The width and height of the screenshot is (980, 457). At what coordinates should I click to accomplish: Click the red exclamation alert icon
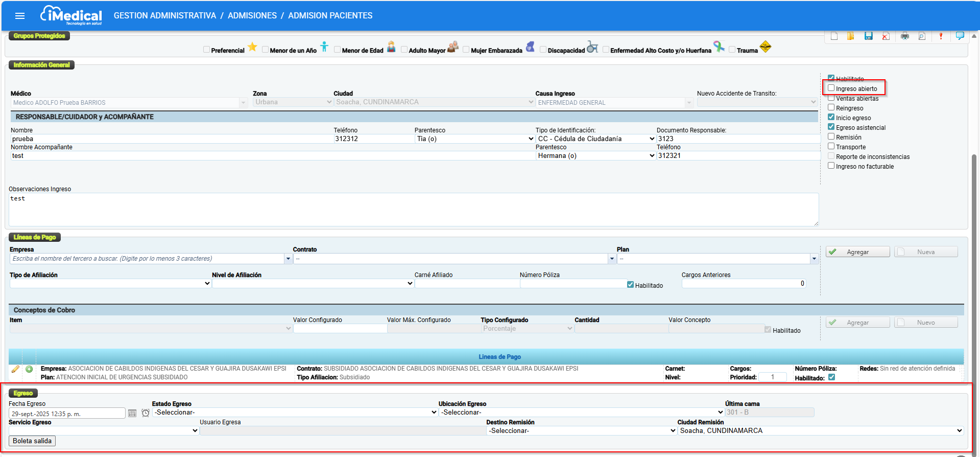click(941, 36)
